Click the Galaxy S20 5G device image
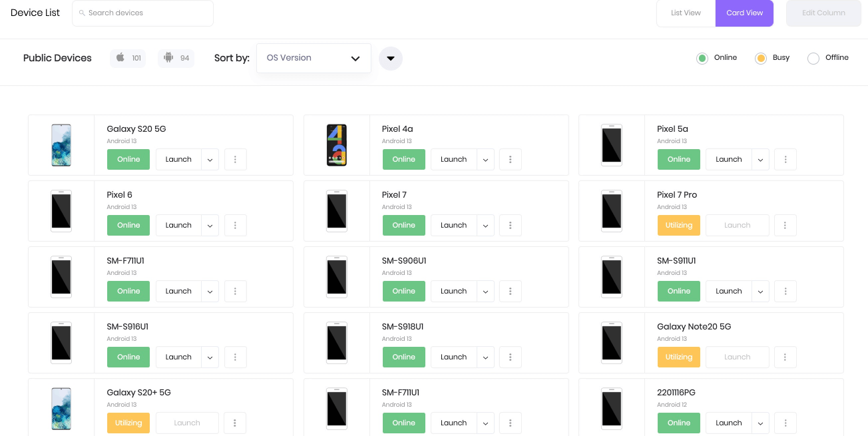868x436 pixels. pos(61,145)
